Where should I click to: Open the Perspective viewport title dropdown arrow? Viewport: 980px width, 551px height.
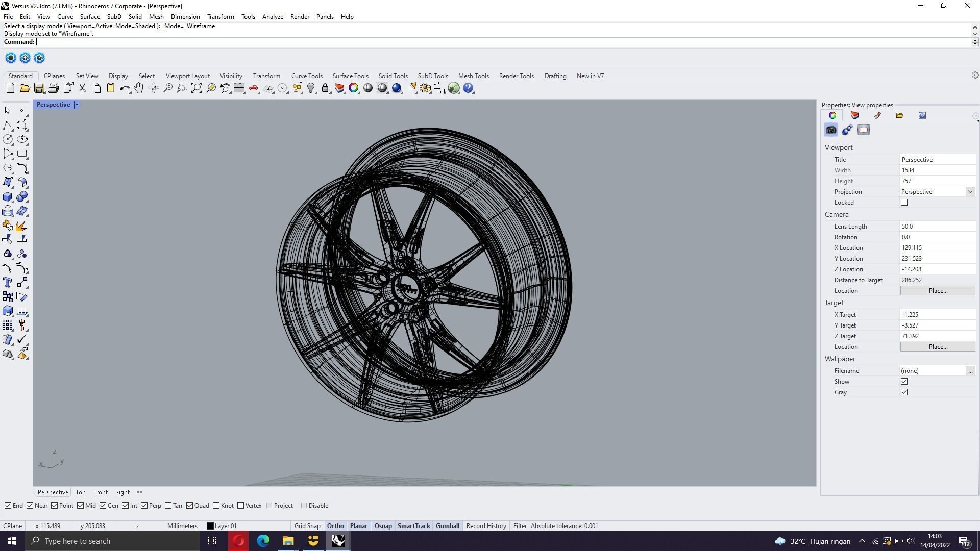click(x=77, y=105)
